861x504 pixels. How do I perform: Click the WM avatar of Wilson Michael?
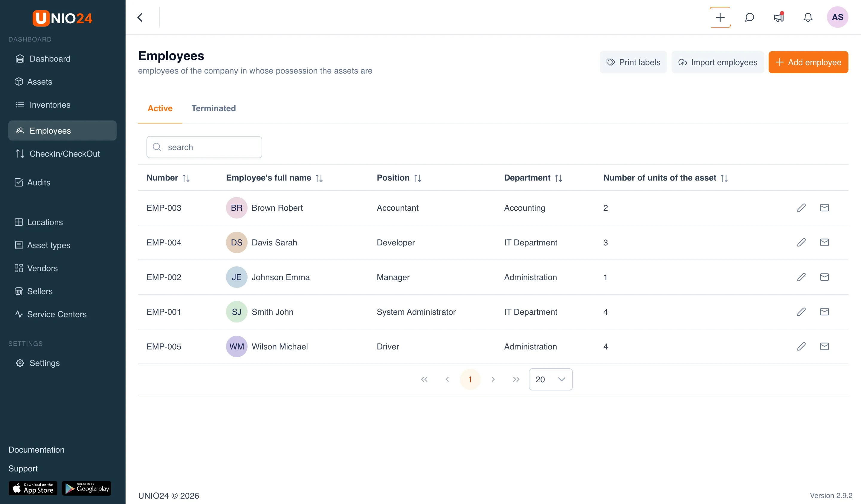(236, 346)
